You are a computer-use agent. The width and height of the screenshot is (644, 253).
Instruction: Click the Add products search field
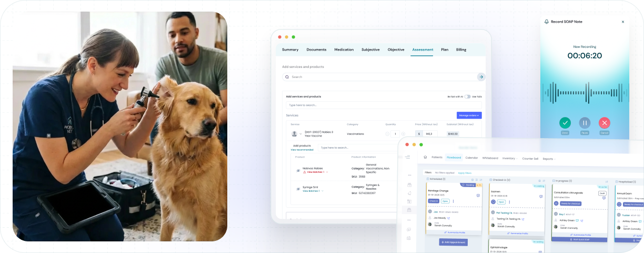tap(358, 148)
